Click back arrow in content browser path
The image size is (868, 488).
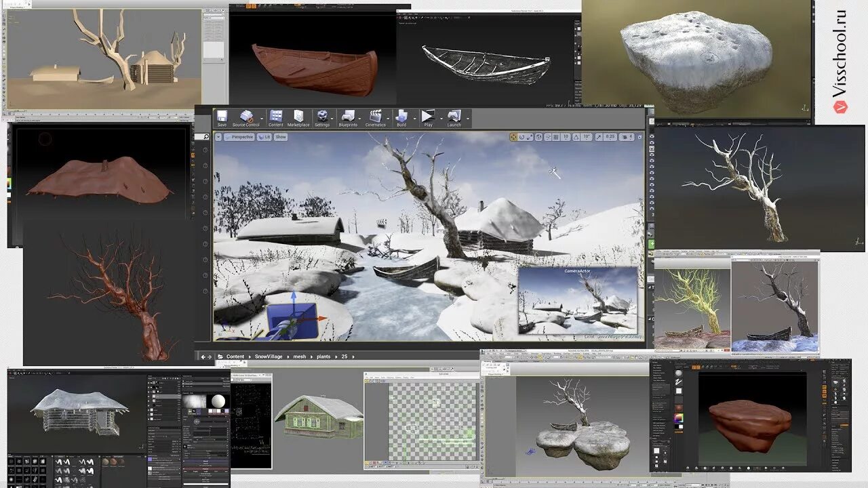click(203, 357)
